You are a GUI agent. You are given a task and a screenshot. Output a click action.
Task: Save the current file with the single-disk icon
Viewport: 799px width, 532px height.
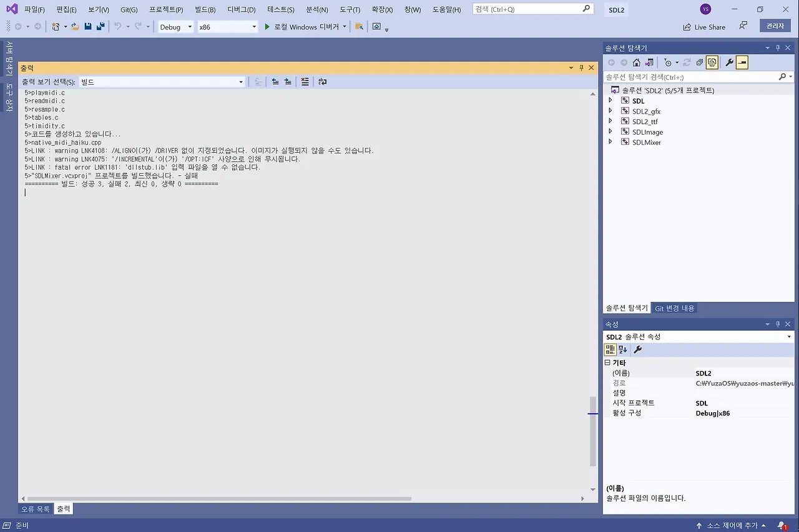[88, 27]
